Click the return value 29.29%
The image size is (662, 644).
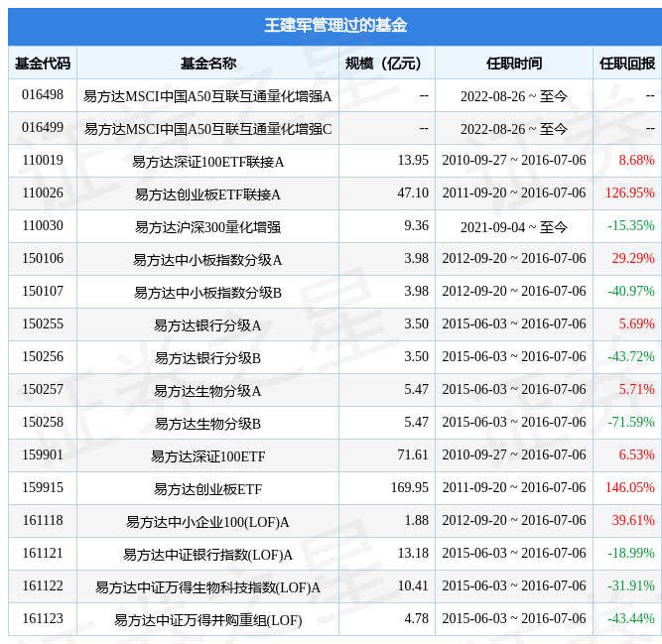(633, 258)
